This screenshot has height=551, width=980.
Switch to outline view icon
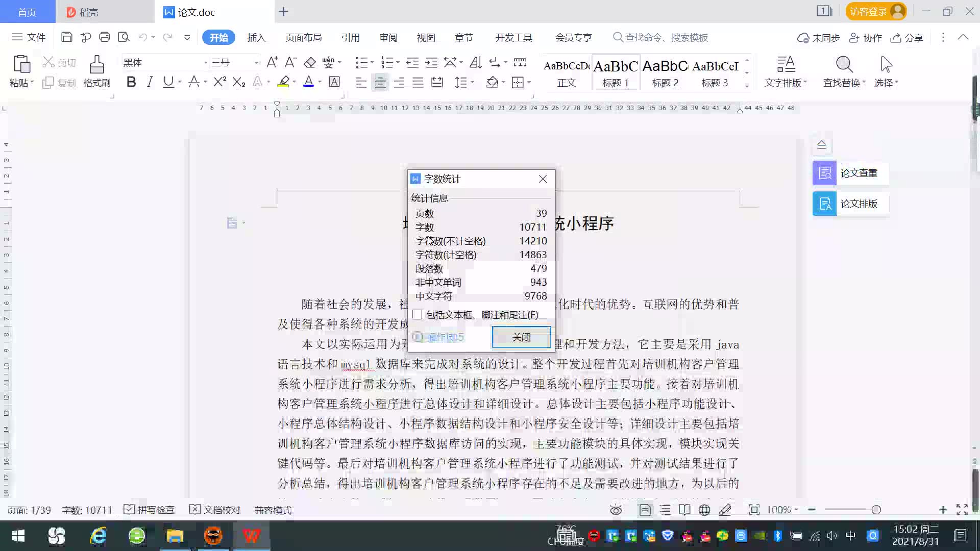click(665, 510)
